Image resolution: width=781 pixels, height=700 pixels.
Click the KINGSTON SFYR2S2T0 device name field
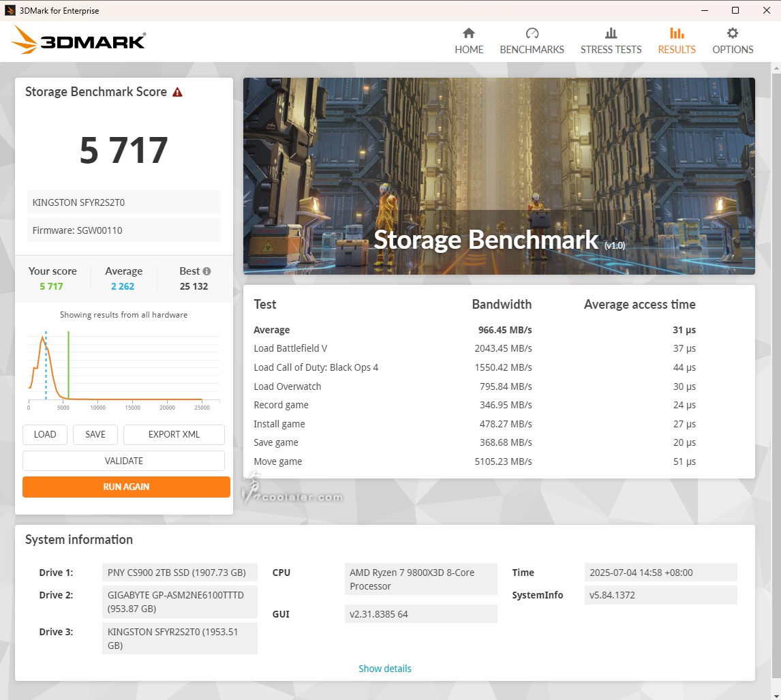pos(123,202)
